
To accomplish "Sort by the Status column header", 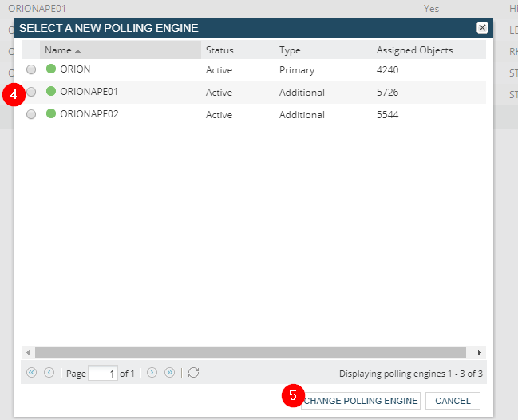I will [x=238, y=50].
